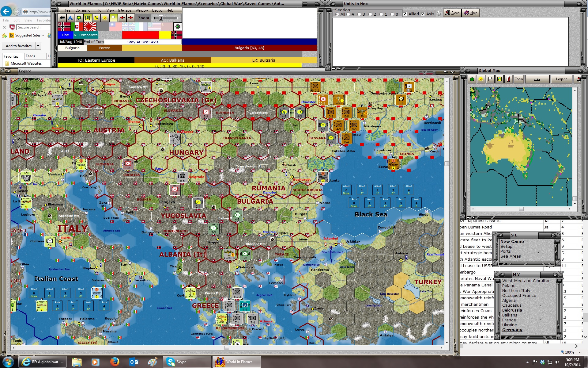Click the green hexagon toolbar icon
This screenshot has width=588, height=368.
coord(79,18)
